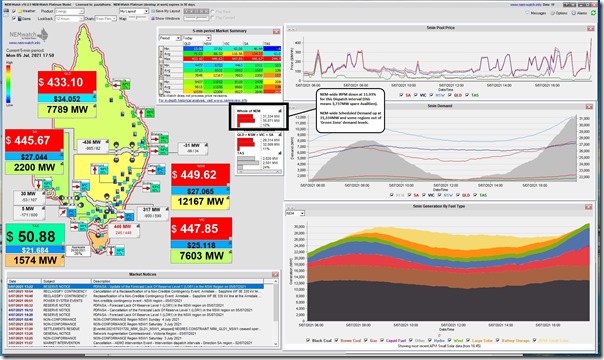Open the Alarms icon in the toolbar
Viewport: 604px width, 360px height.
pos(574,13)
